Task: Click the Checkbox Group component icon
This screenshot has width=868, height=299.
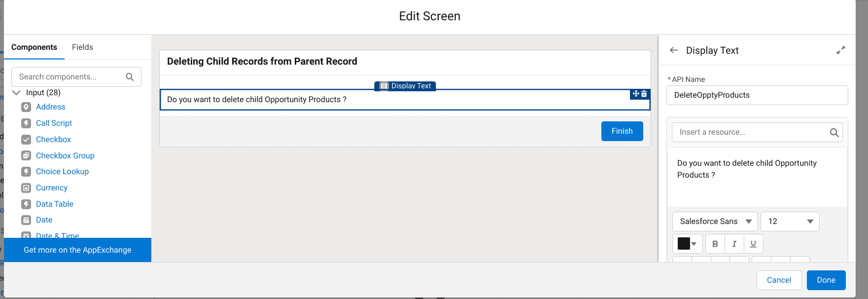Action: [x=26, y=156]
